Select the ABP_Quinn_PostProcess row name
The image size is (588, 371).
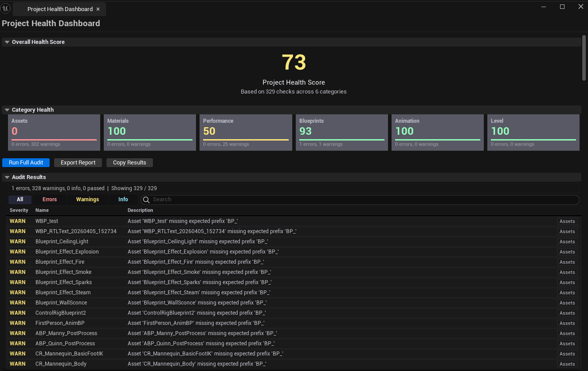click(x=65, y=344)
